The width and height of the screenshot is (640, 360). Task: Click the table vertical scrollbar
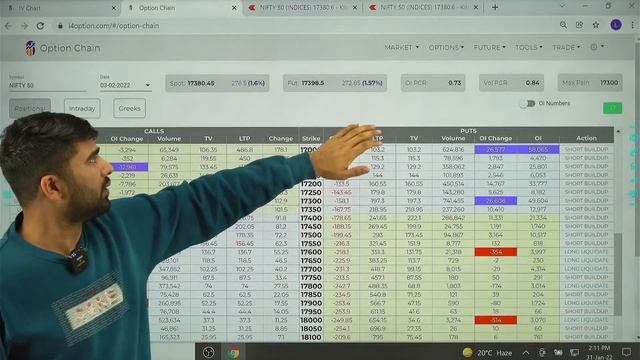point(618,273)
